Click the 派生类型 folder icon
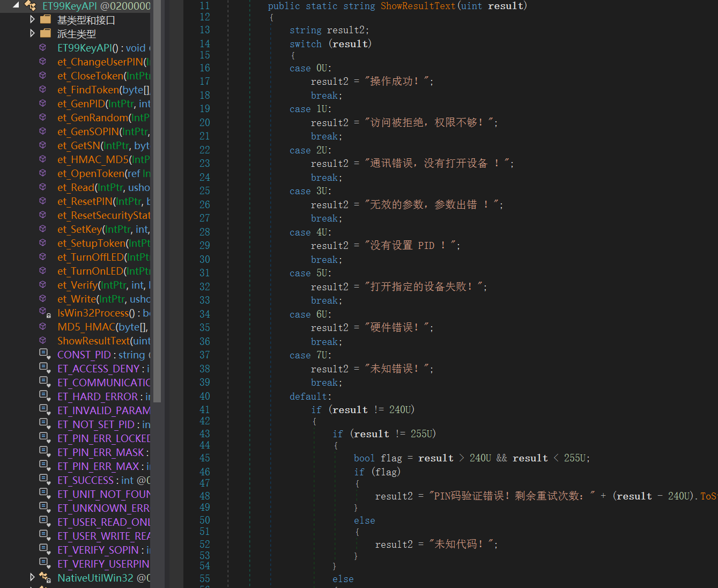 [x=46, y=33]
